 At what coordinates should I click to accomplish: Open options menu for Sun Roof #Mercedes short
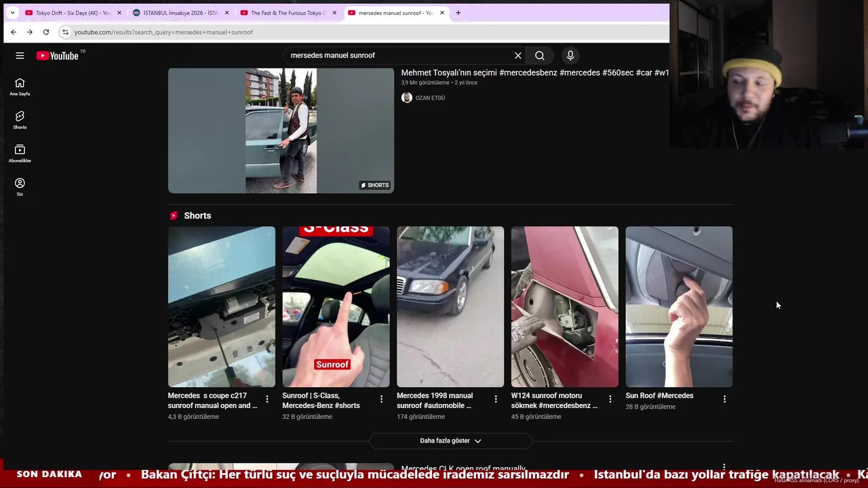(724, 399)
